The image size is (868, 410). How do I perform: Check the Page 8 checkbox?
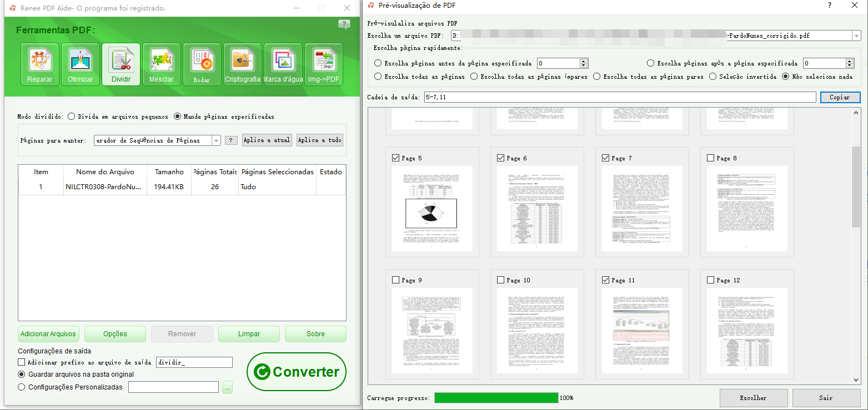tap(711, 158)
